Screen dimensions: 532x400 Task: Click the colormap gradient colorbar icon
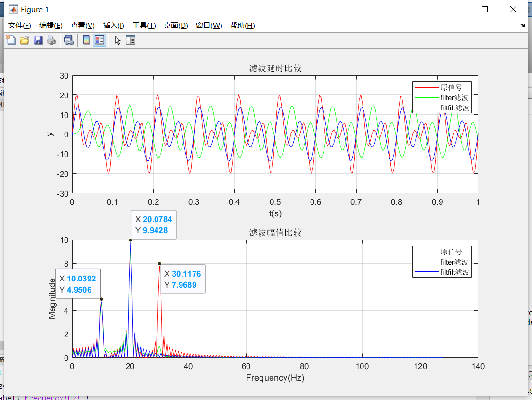pos(85,40)
